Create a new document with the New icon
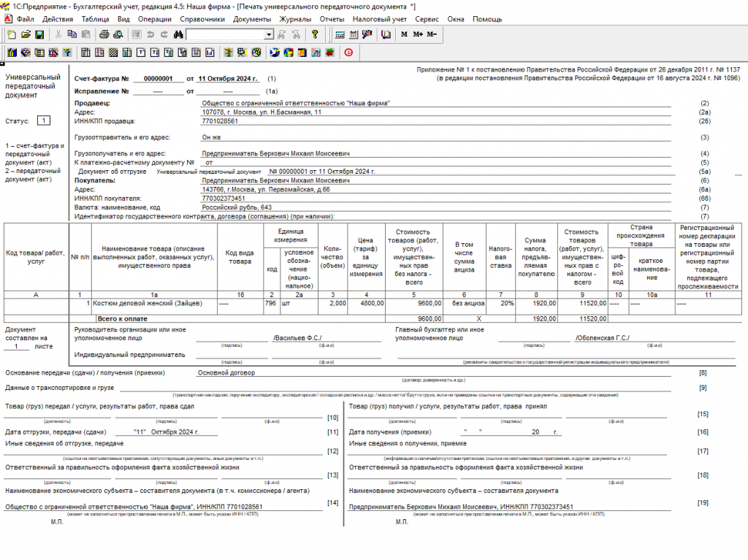Viewport: 748px width, 560px height. pyautogui.click(x=12, y=34)
